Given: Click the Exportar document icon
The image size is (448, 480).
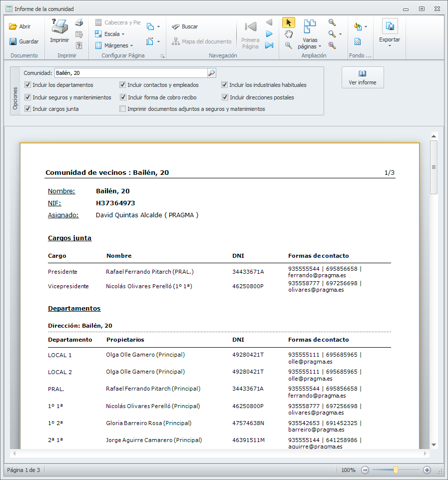Looking at the screenshot, I should point(390,26).
